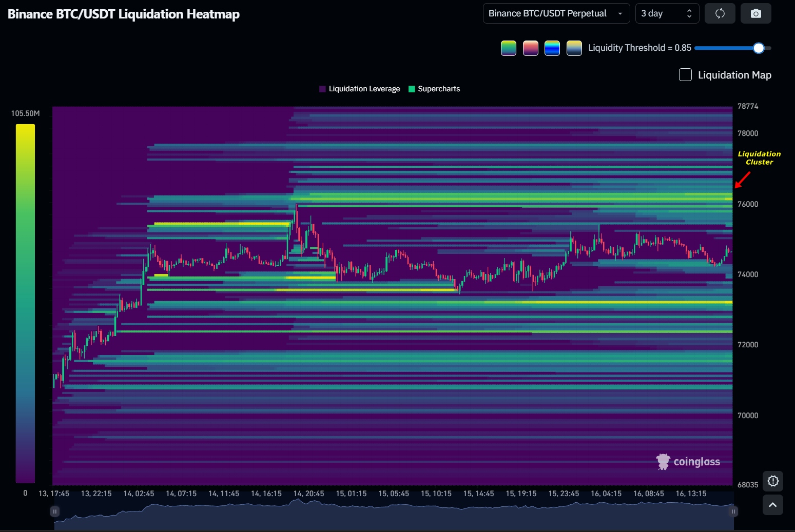Click the right handle of range navigator
Image resolution: width=795 pixels, height=532 pixels.
tap(733, 511)
